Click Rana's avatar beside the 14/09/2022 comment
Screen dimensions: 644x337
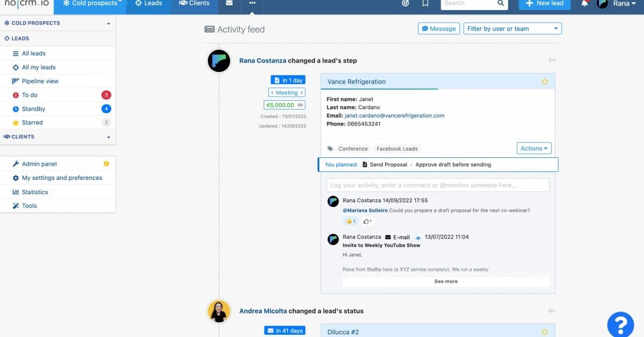(x=333, y=201)
